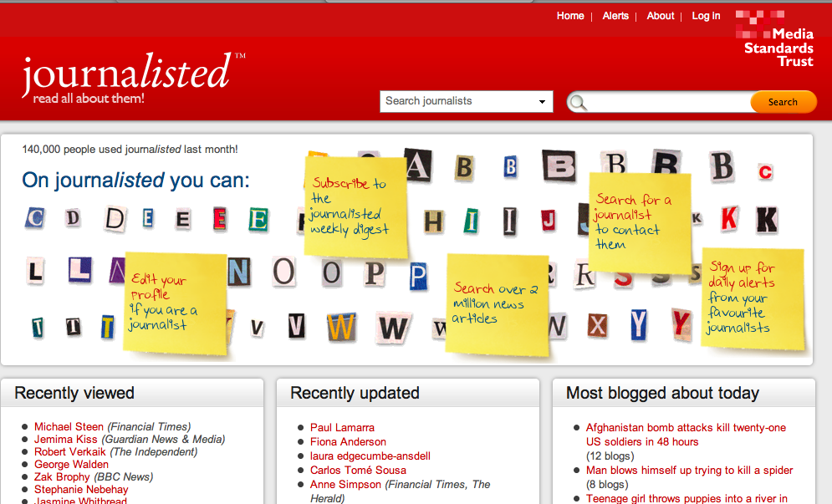Open Carlos Tomé Sousa's profile

click(x=358, y=471)
